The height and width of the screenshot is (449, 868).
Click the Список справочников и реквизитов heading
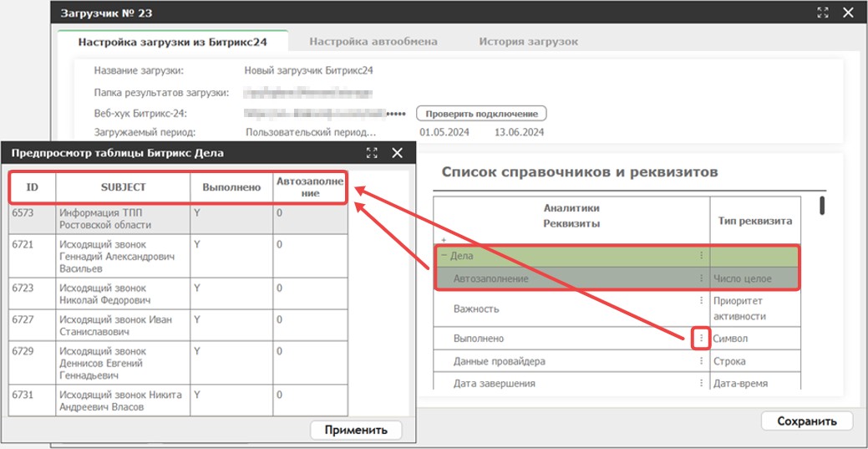[x=580, y=172]
